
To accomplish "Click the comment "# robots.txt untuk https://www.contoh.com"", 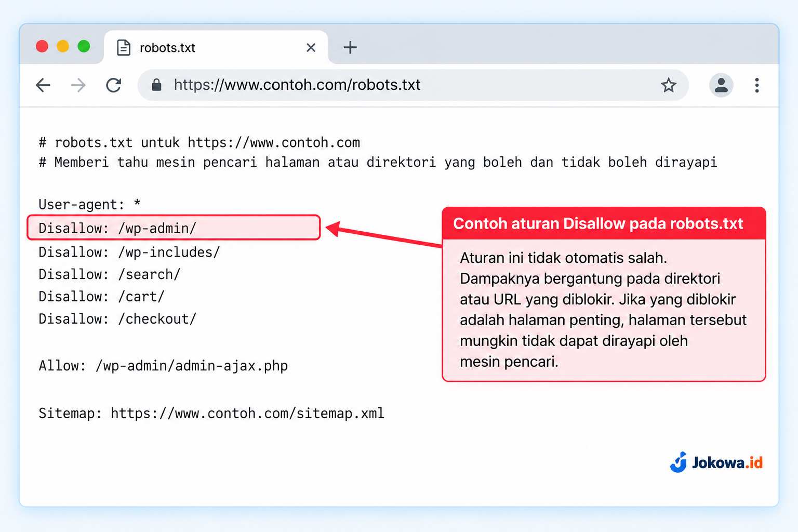I will tap(199, 142).
